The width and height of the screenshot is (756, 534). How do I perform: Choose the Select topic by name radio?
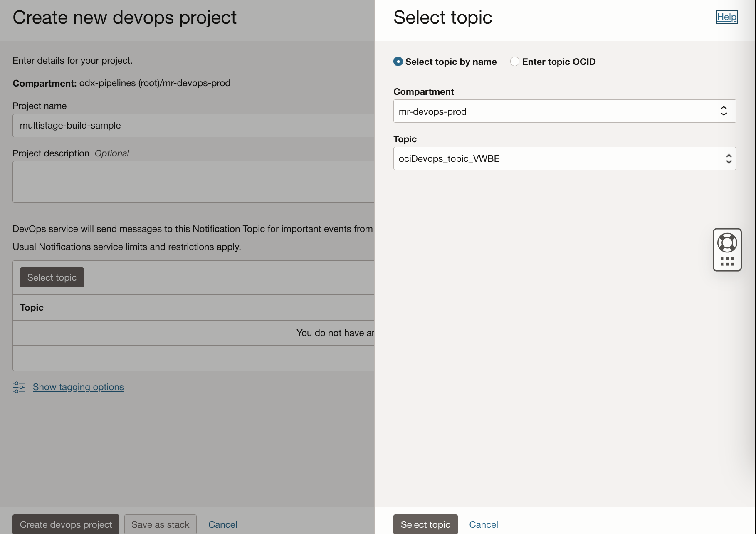[398, 62]
